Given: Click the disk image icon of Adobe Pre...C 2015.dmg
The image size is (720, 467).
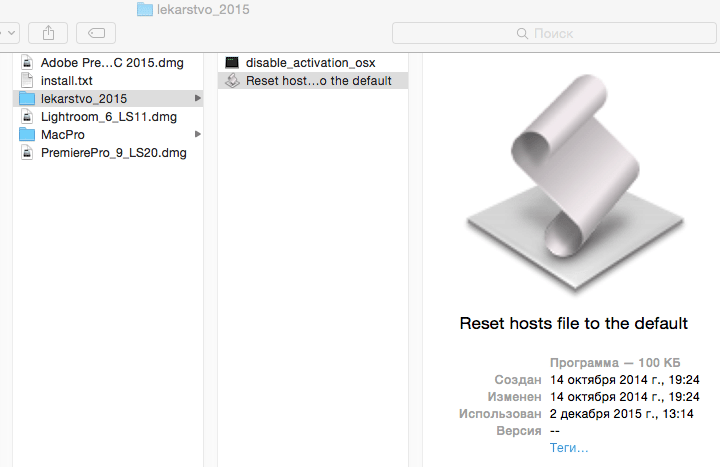Looking at the screenshot, I should 27,62.
